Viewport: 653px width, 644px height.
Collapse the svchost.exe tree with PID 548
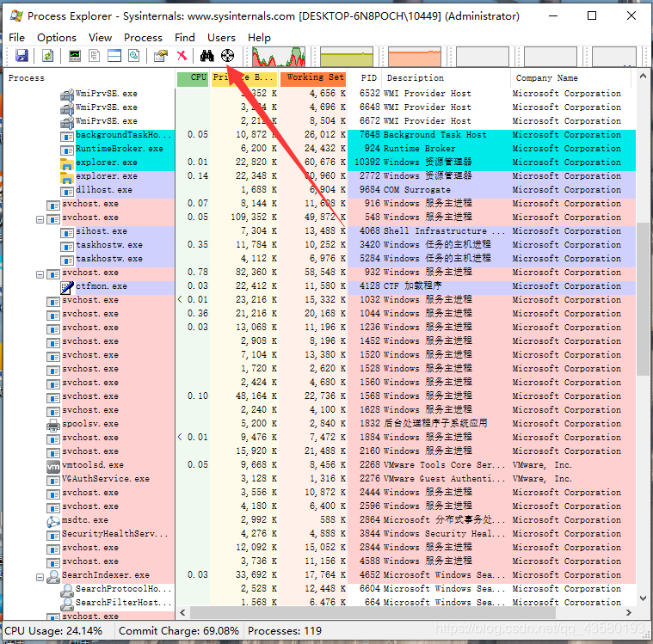40,219
